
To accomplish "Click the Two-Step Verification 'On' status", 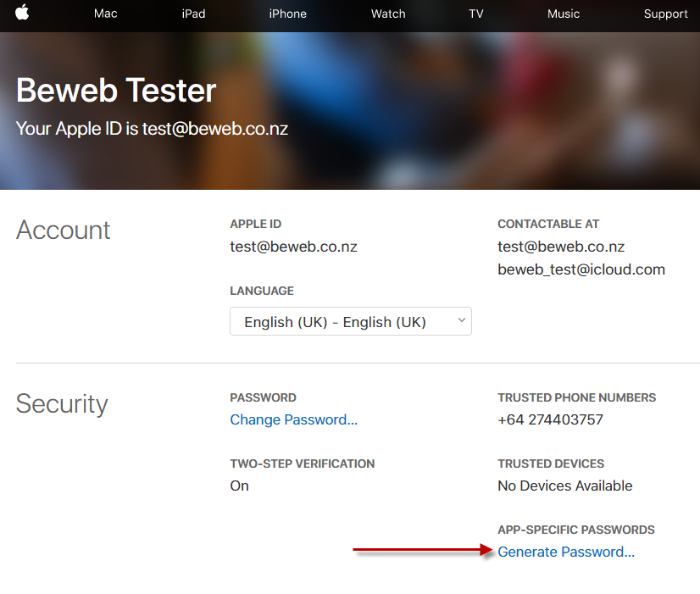I will (x=239, y=486).
